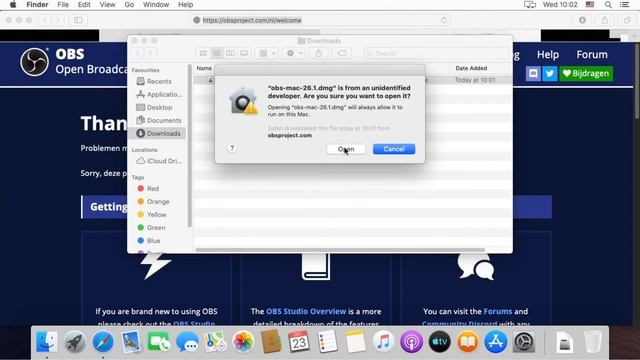
Task: Click the US flag input source icon
Action: click(590, 4)
